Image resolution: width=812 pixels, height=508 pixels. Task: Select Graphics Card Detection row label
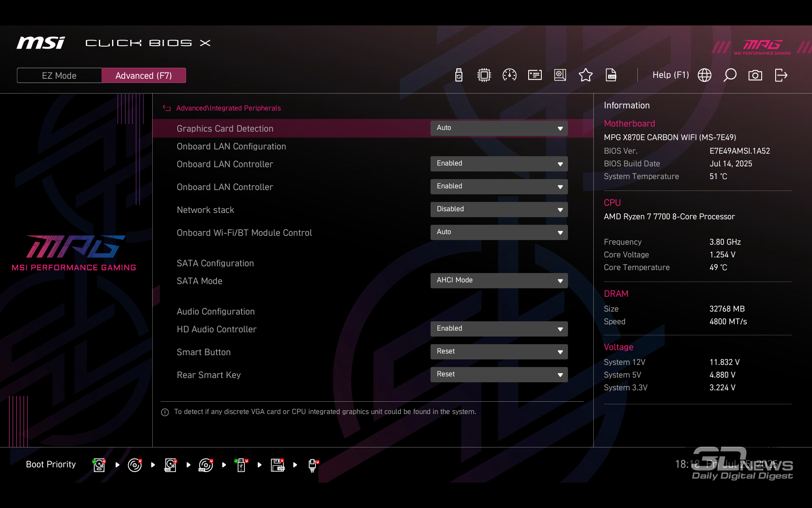(225, 129)
